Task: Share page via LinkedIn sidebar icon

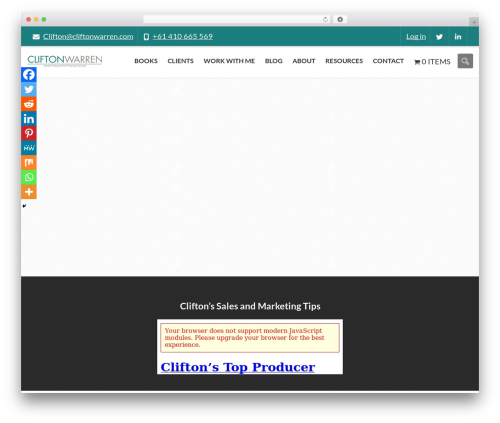Action: tap(29, 119)
